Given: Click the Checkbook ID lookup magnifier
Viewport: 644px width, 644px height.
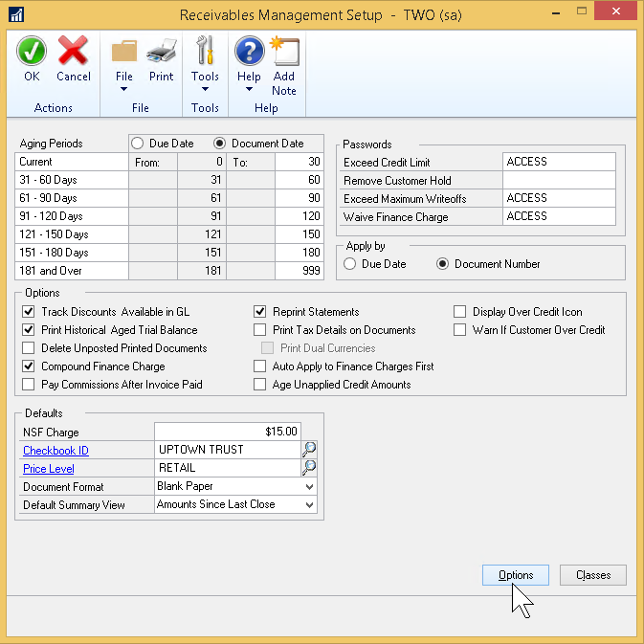Looking at the screenshot, I should click(309, 450).
